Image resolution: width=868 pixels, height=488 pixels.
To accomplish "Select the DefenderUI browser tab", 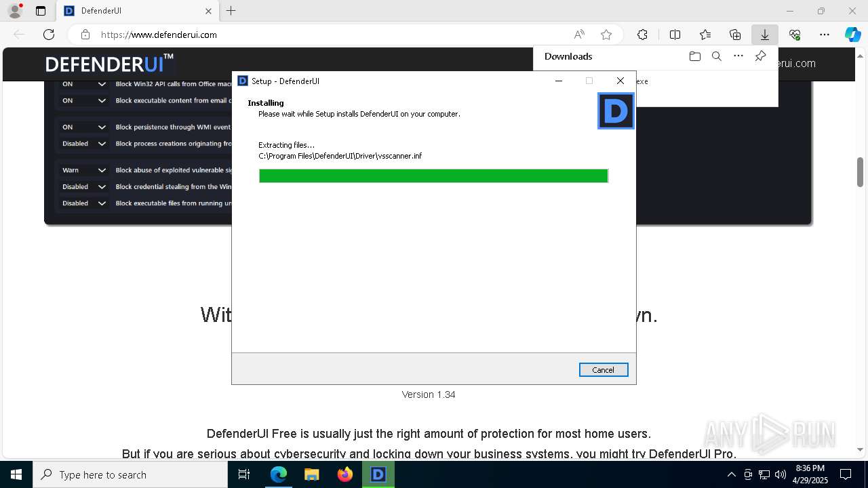I will [138, 11].
